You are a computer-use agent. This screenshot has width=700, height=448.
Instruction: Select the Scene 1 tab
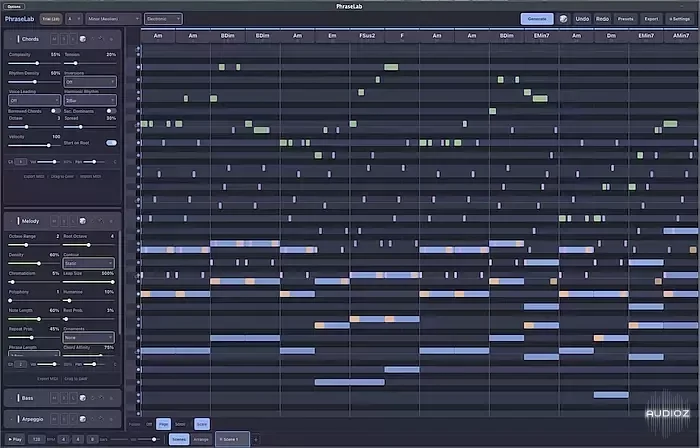point(232,439)
